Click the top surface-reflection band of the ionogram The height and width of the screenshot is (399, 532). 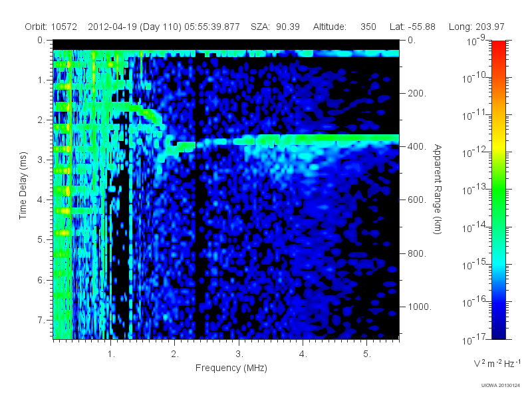[x=226, y=53]
